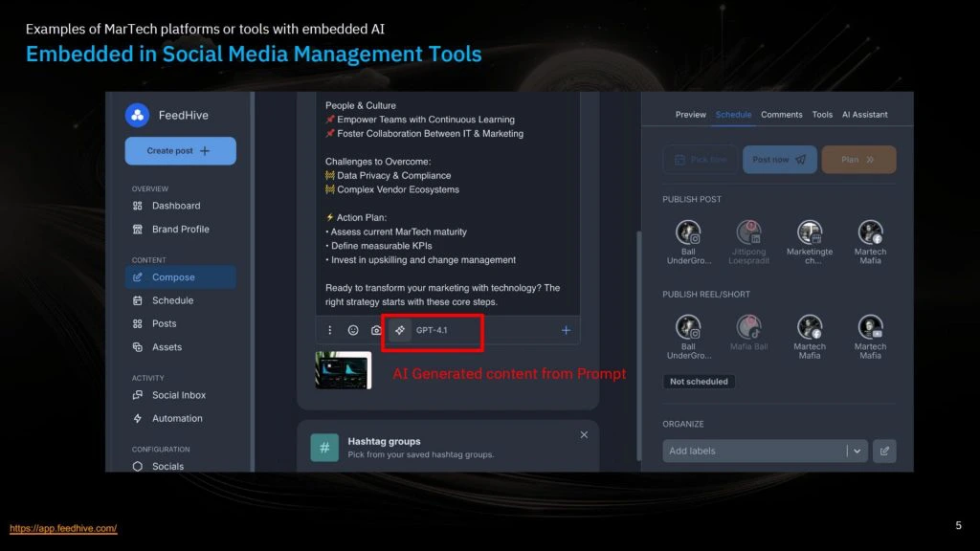The image size is (980, 551).
Task: Click the blue plus icon in composer toolbar
Action: [x=566, y=330]
